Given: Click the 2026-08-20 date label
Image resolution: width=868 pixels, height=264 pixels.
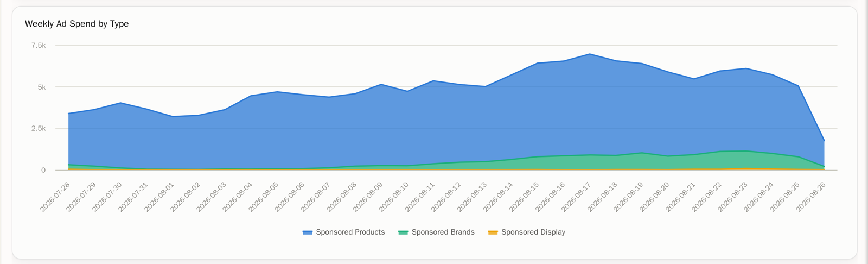Looking at the screenshot, I should coord(654,197).
